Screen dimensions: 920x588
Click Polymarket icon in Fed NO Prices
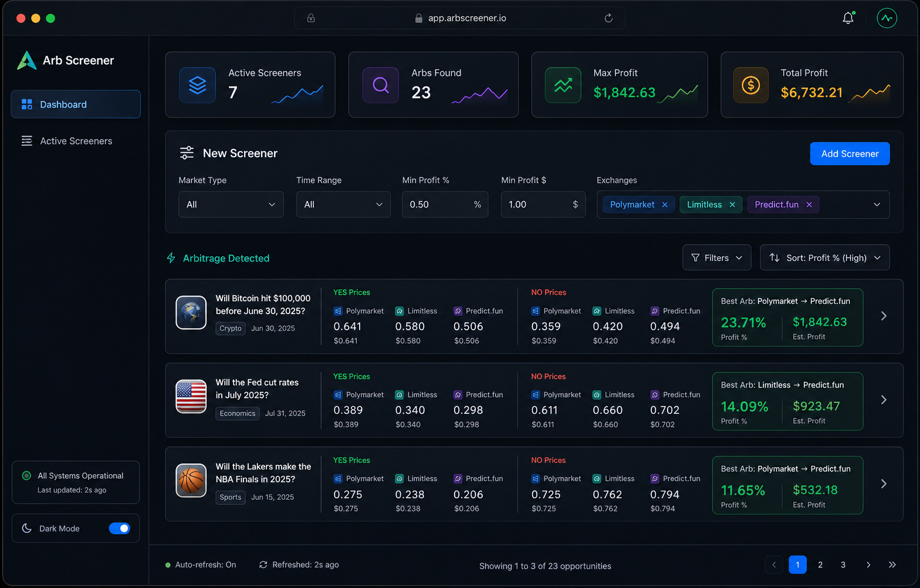[535, 395]
